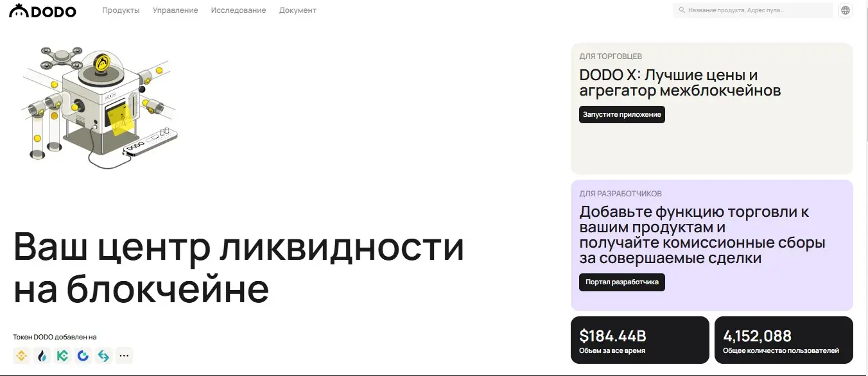Screen dimensions: 868x376
Task: Select the Binance exchange icon
Action: 21,355
